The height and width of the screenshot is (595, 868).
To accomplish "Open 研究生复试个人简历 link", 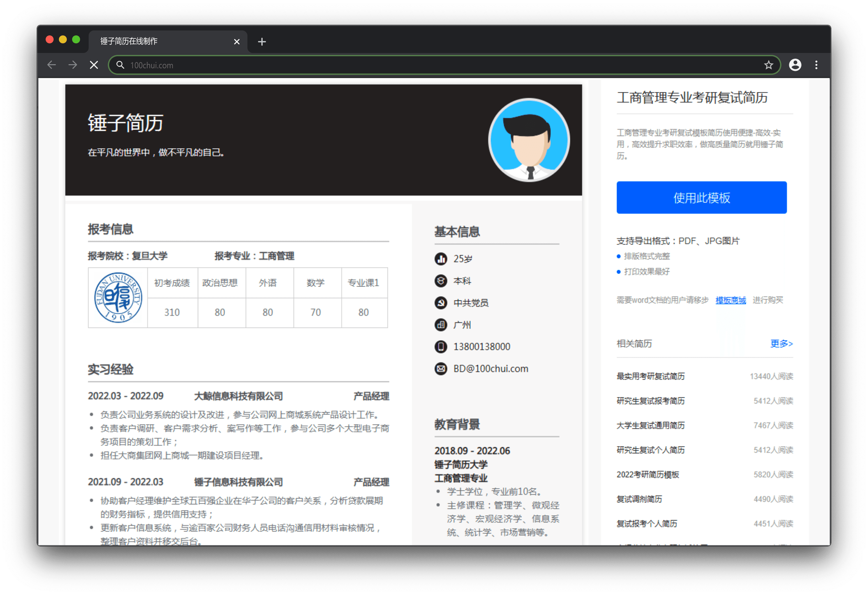I will 651,450.
